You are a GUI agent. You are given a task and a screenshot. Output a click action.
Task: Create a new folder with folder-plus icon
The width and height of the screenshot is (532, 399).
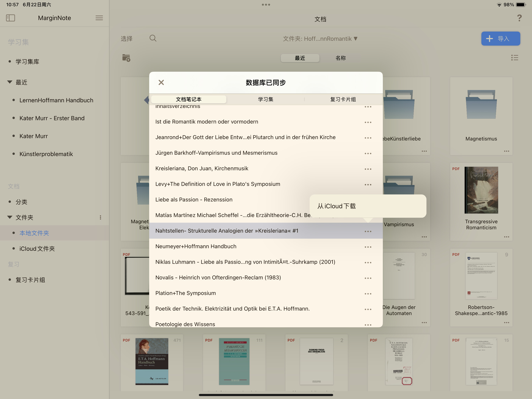pyautogui.click(x=126, y=58)
